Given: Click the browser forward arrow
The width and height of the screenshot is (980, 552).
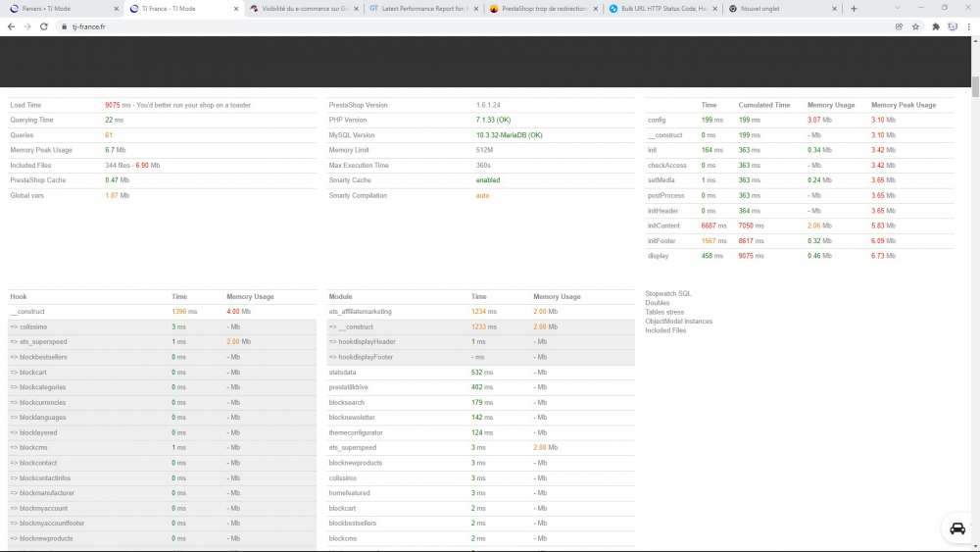Looking at the screenshot, I should (x=27, y=26).
